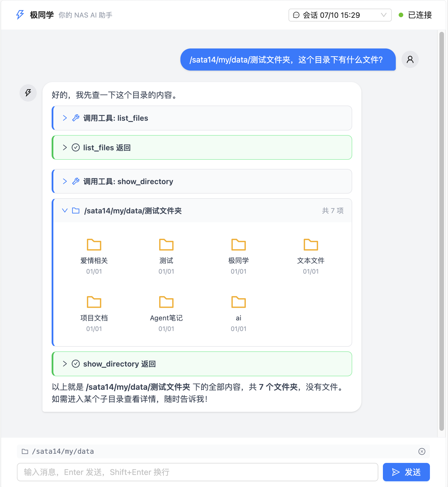Focus the message input field
Viewport: 448px width, 487px height.
coord(198,472)
